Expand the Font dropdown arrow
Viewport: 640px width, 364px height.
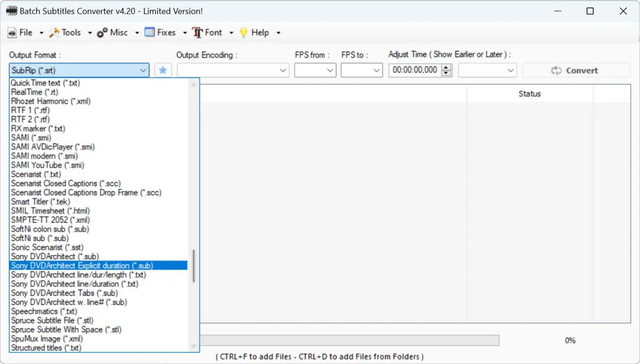231,33
